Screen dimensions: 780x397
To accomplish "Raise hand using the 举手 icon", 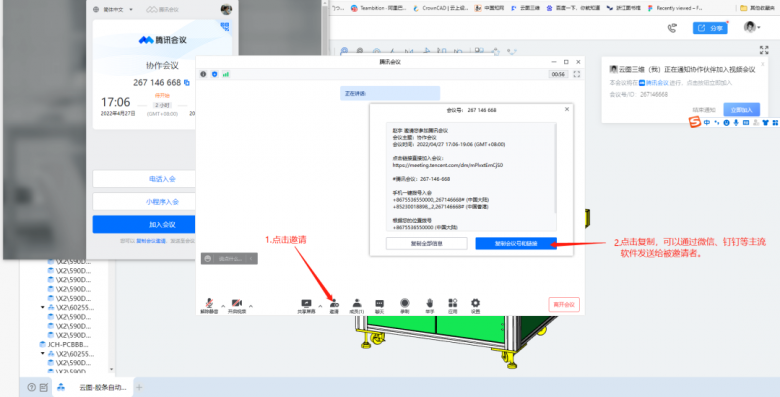I will [x=430, y=305].
